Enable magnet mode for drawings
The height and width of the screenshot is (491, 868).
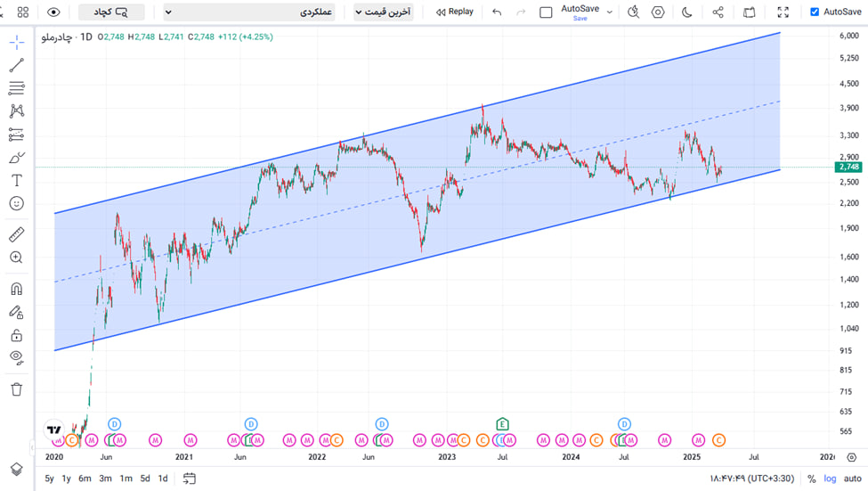pyautogui.click(x=16, y=289)
